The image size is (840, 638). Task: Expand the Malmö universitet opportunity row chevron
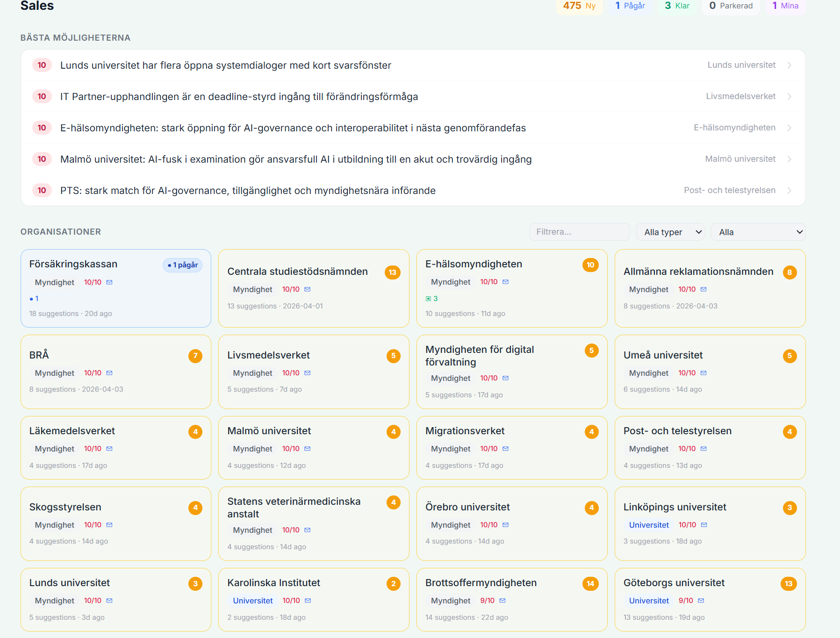click(790, 159)
